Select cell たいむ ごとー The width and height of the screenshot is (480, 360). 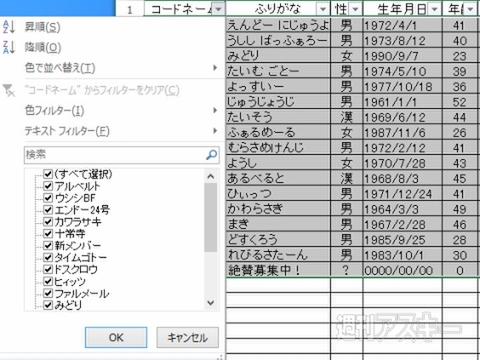pos(278,71)
